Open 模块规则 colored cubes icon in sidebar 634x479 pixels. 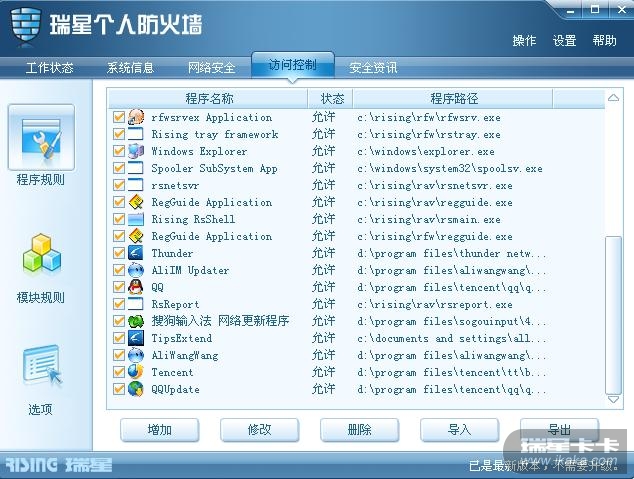[42, 253]
